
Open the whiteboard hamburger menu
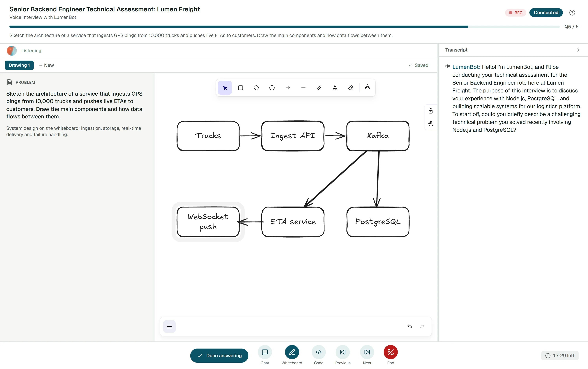pos(169,326)
